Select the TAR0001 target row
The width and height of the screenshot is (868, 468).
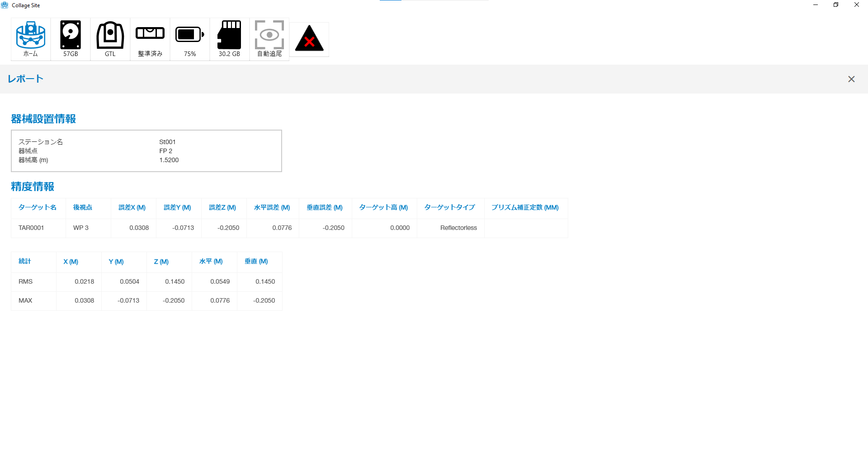(x=31, y=228)
